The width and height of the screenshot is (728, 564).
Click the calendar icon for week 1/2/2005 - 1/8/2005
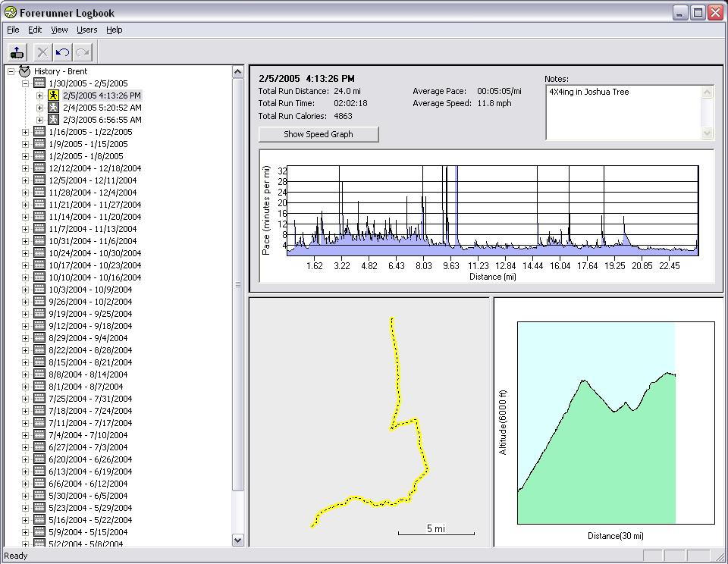tap(39, 155)
